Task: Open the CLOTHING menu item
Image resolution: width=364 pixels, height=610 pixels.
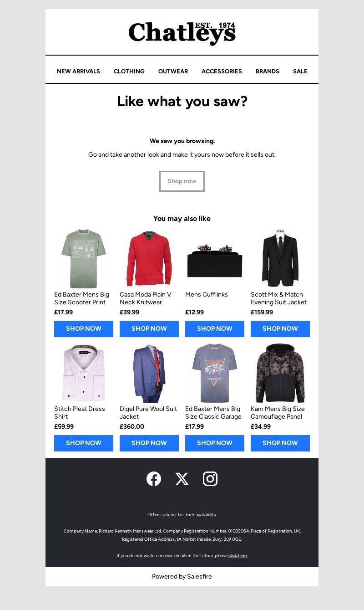Action: coord(129,72)
